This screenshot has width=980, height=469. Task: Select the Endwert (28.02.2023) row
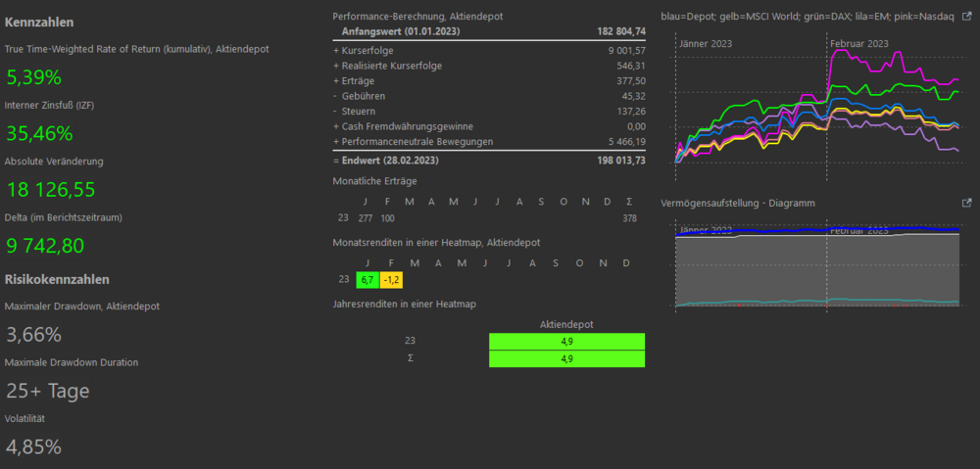pyautogui.click(x=489, y=161)
